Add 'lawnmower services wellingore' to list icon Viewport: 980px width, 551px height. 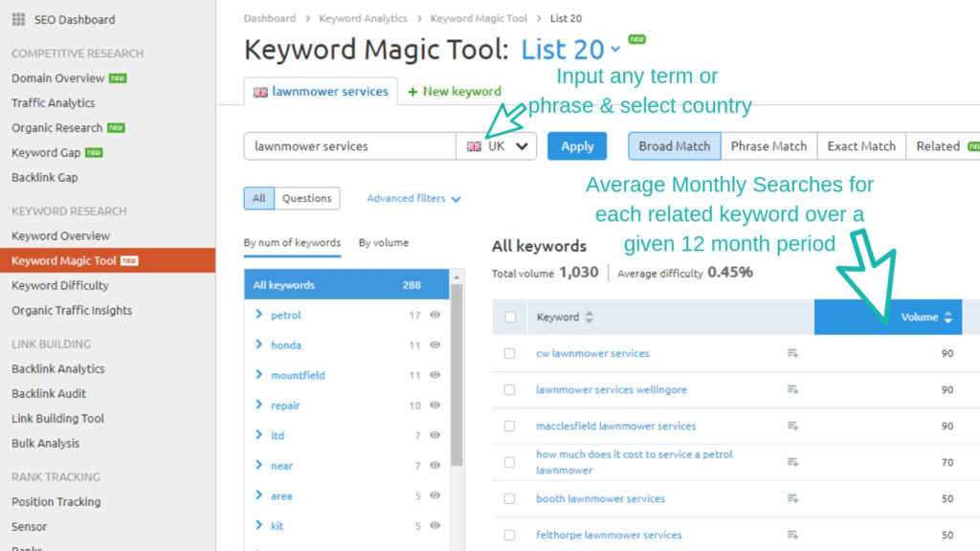pos(792,389)
